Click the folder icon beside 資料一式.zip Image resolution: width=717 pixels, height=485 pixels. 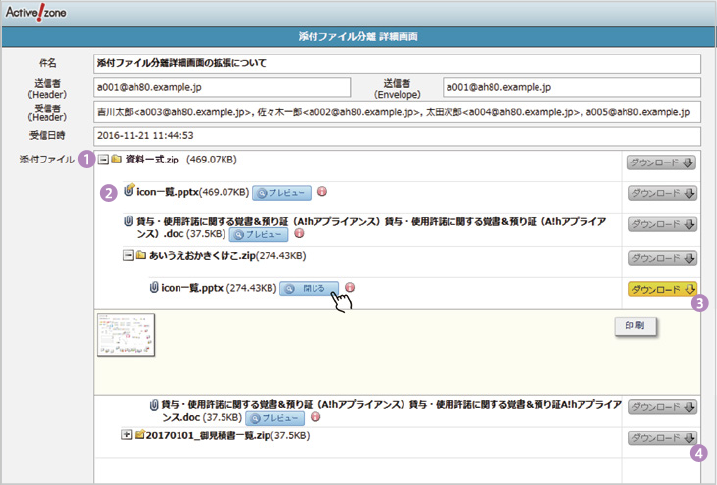point(117,159)
